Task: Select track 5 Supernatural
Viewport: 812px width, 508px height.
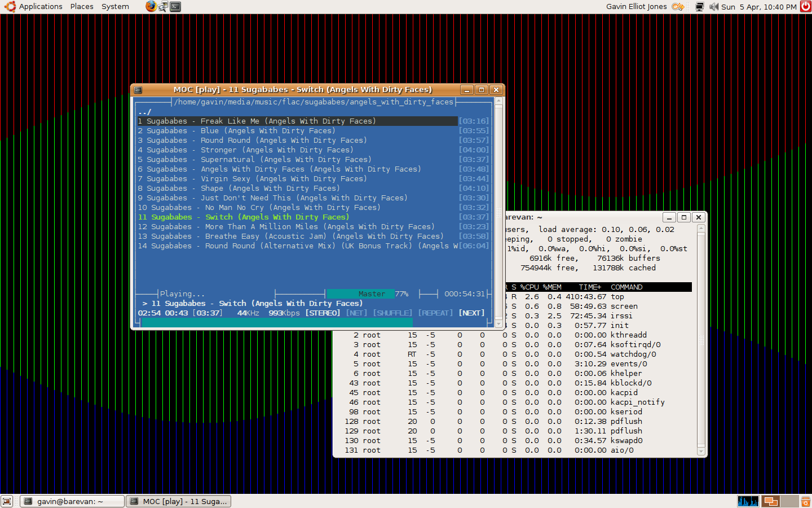Action: click(298, 160)
